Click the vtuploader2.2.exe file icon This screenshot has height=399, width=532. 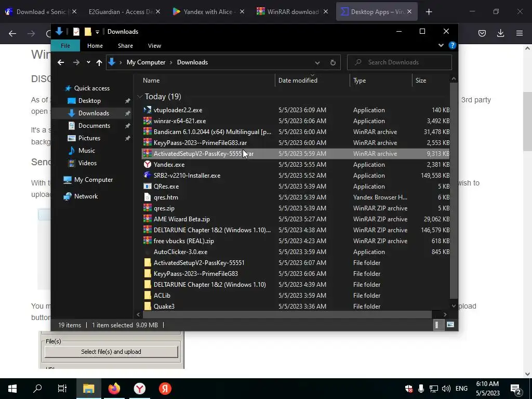pos(147,110)
